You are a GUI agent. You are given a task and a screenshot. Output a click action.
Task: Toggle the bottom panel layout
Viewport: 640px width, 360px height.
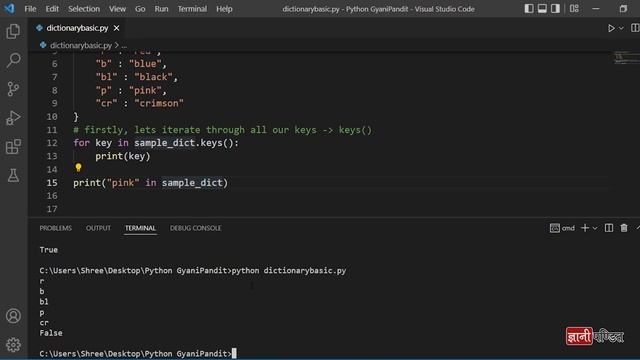[x=542, y=9]
